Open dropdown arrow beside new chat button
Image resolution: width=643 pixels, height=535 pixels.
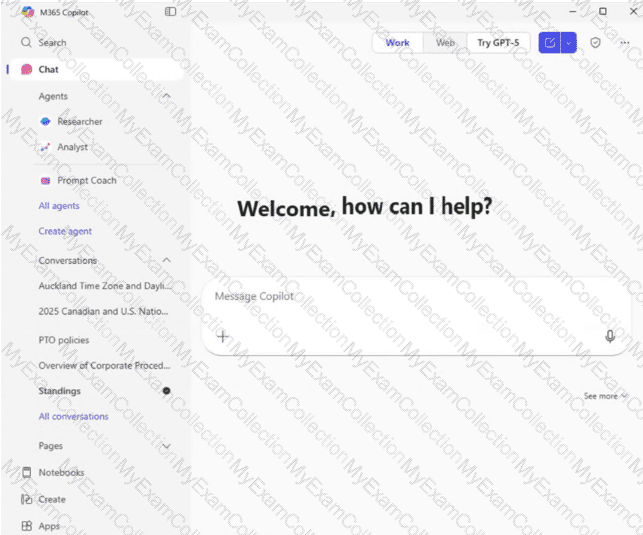(x=569, y=43)
